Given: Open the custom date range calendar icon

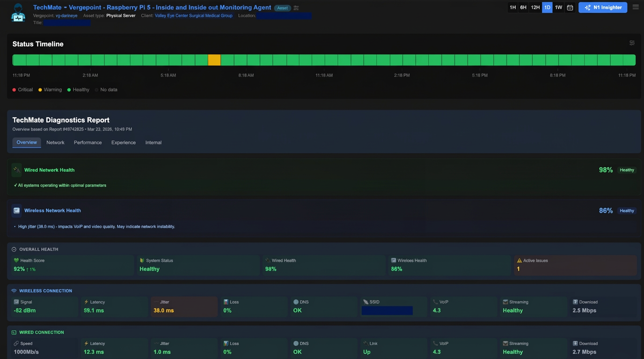Looking at the screenshot, I should 570,7.
